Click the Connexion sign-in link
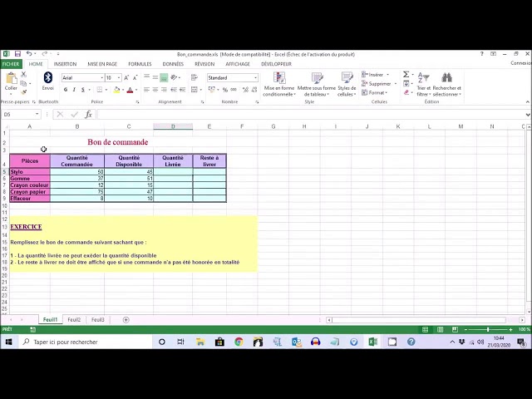The image size is (532, 399). tap(521, 63)
